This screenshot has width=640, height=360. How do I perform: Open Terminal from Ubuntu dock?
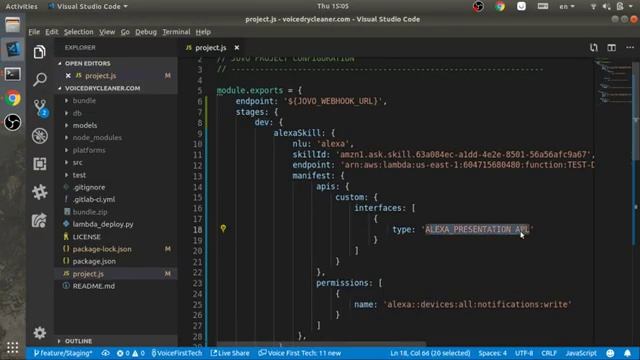point(13,74)
